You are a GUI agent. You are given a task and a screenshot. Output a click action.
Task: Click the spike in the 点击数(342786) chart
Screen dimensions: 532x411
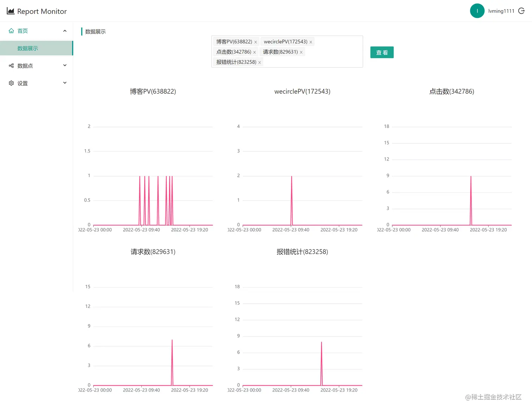(x=471, y=201)
